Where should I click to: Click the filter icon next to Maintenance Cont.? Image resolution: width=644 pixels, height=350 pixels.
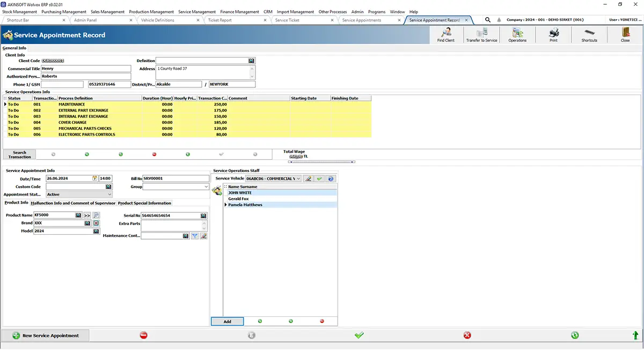click(x=195, y=236)
